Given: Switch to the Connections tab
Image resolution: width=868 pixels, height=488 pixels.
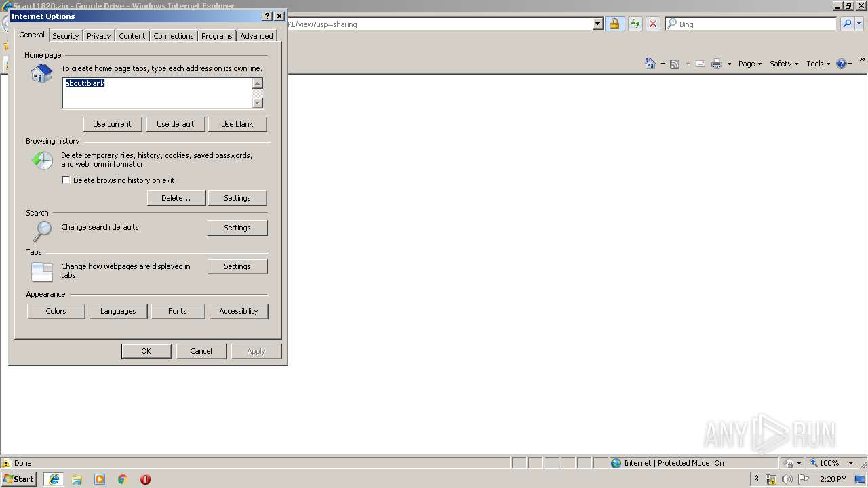Looking at the screenshot, I should point(174,36).
